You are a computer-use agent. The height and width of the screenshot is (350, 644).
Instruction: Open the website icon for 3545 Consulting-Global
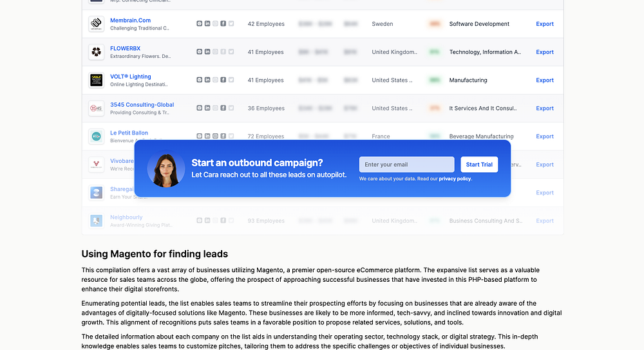199,108
